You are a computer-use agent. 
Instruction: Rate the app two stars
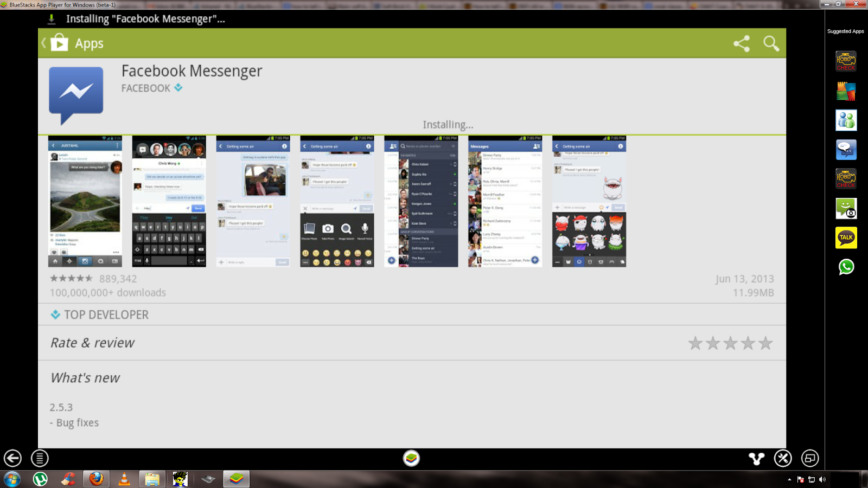(713, 343)
